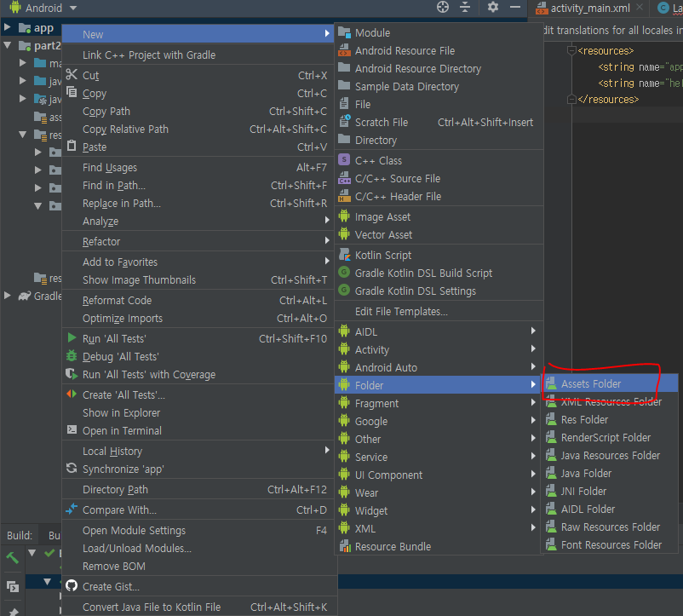The width and height of the screenshot is (683, 616).
Task: Click the Android Resource File icon
Action: click(344, 50)
